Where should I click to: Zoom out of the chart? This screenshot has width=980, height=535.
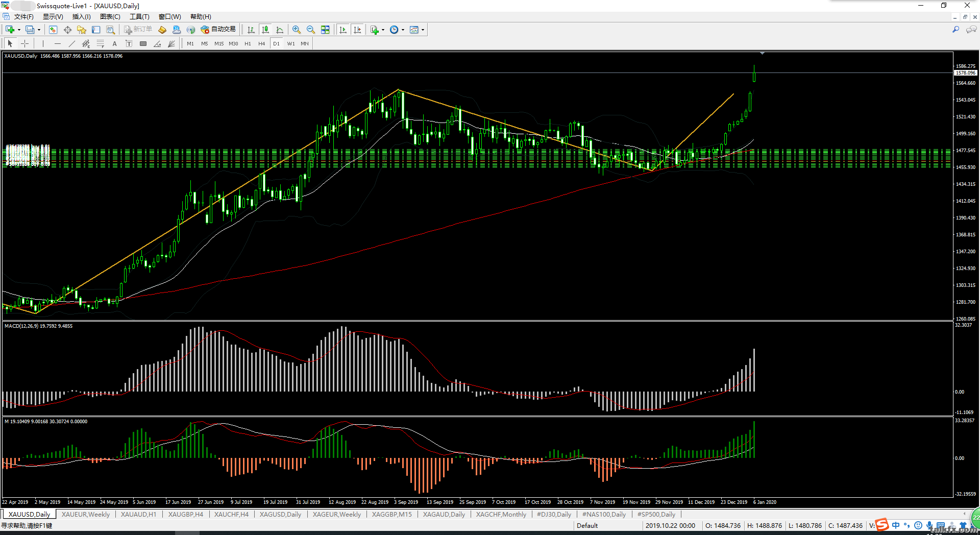pos(311,30)
